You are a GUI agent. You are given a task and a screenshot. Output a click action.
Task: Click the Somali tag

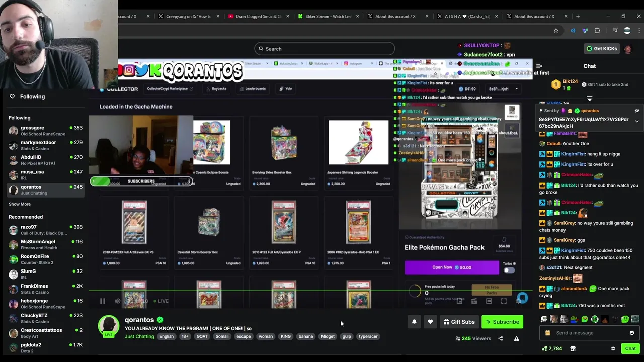222,336
